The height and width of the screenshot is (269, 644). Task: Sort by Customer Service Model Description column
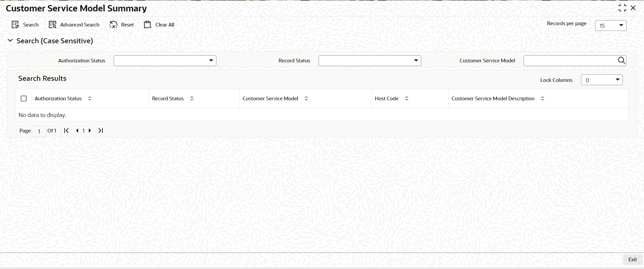(x=542, y=99)
